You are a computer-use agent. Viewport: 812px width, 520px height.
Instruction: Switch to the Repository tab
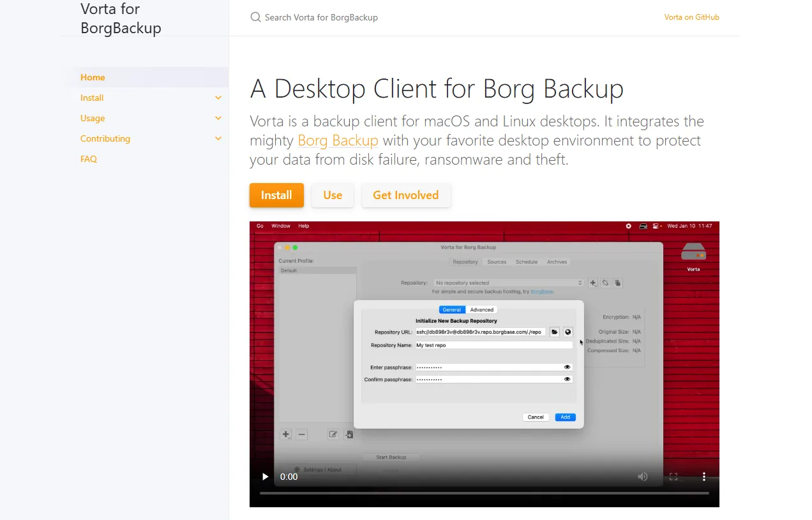465,262
